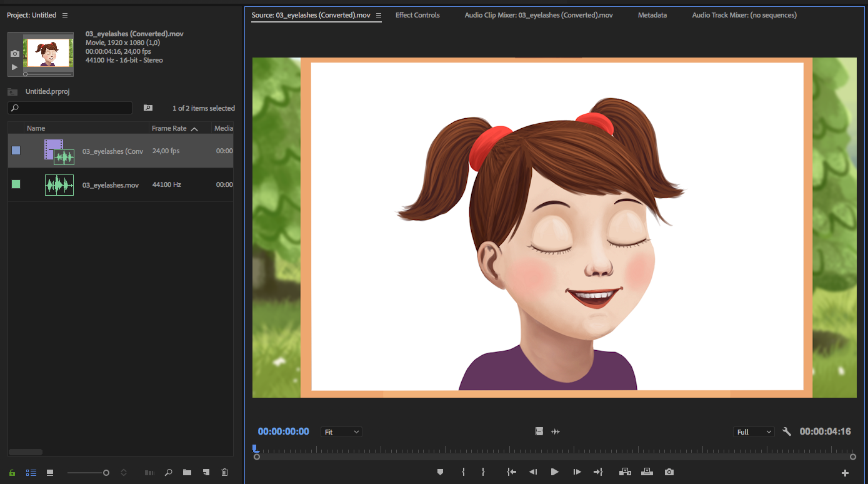Sort by Frame Rate column header

tap(169, 128)
